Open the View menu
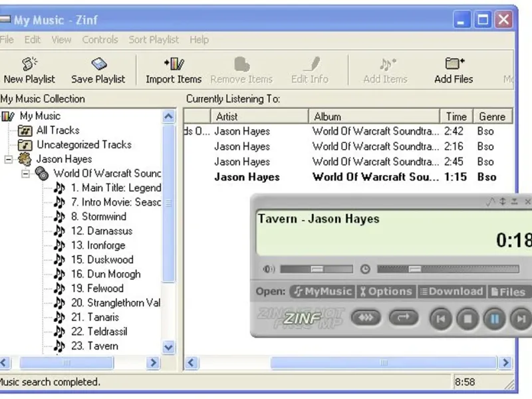Screen dimensions: 532x399 (x=61, y=40)
